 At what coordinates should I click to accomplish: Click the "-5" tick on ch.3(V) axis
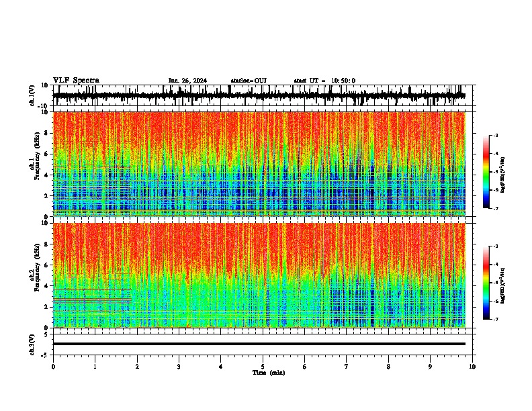coord(45,355)
